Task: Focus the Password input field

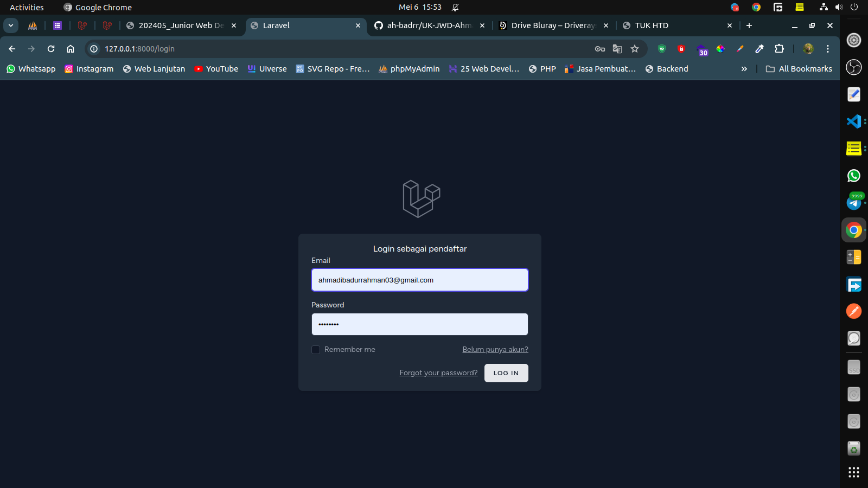Action: pyautogui.click(x=420, y=324)
